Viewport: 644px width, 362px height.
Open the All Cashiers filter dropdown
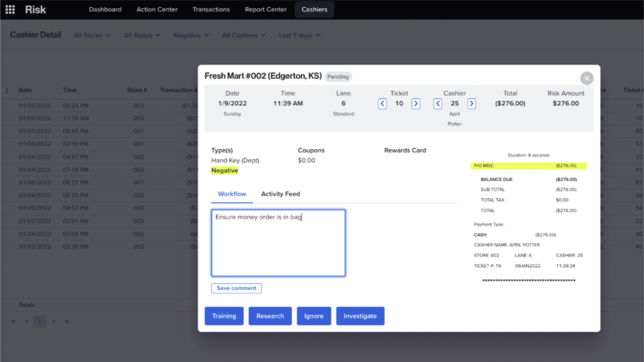tap(243, 35)
